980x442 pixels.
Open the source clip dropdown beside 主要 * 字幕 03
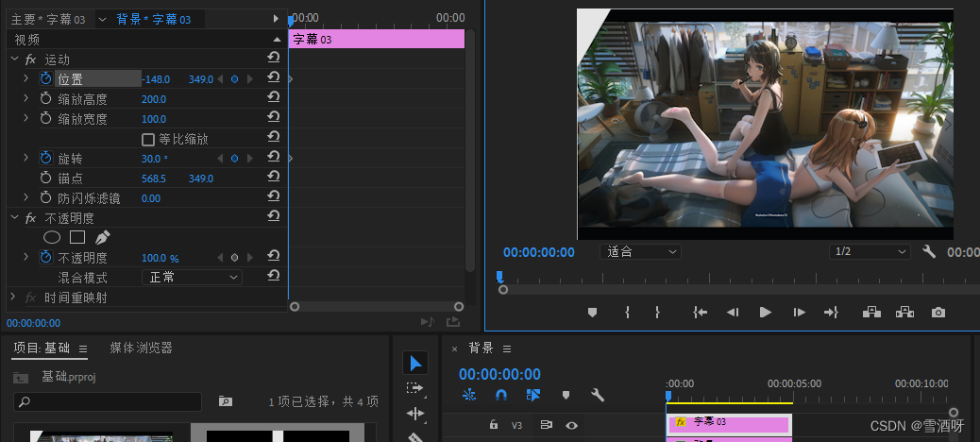pos(102,20)
